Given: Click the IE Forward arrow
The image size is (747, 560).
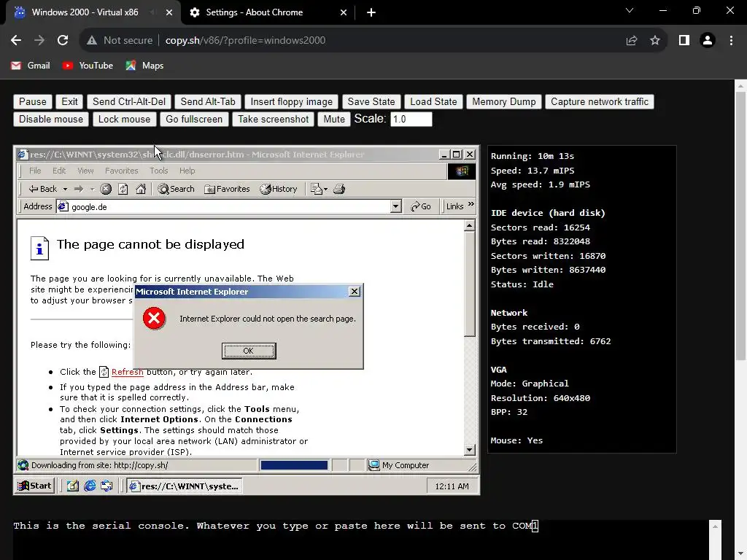Looking at the screenshot, I should 79,189.
